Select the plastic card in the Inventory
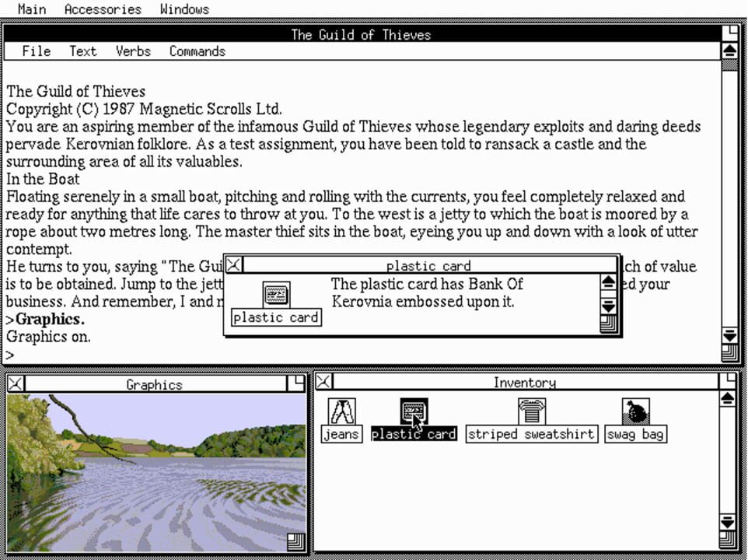The width and height of the screenshot is (748, 560). point(413,411)
